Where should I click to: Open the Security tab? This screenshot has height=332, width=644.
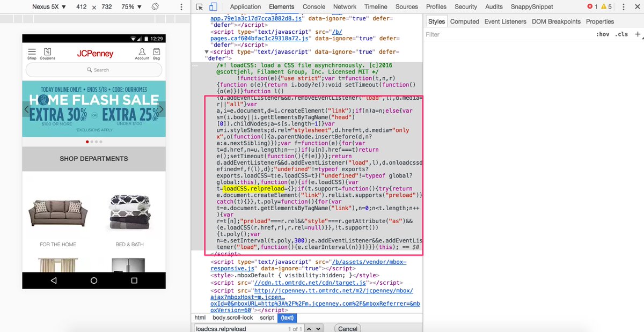pos(466,7)
